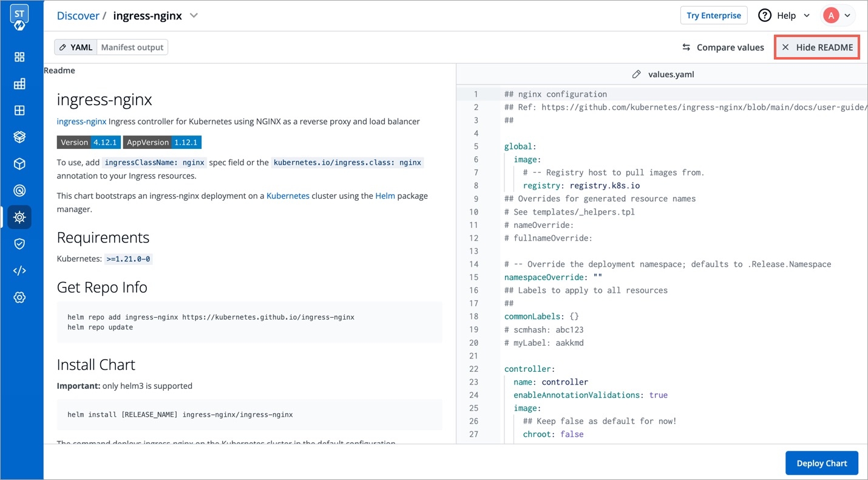
Task: Open the Helm link in the README
Action: 385,196
